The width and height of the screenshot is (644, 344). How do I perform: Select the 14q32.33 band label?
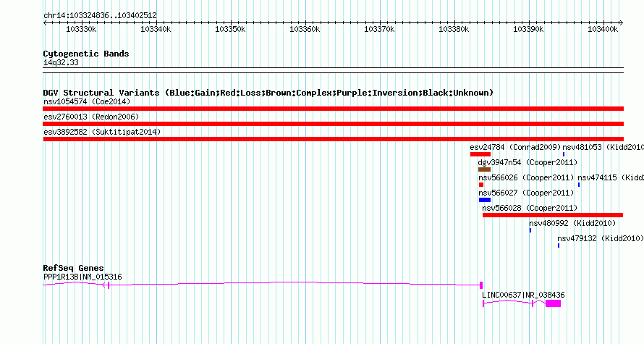point(61,62)
